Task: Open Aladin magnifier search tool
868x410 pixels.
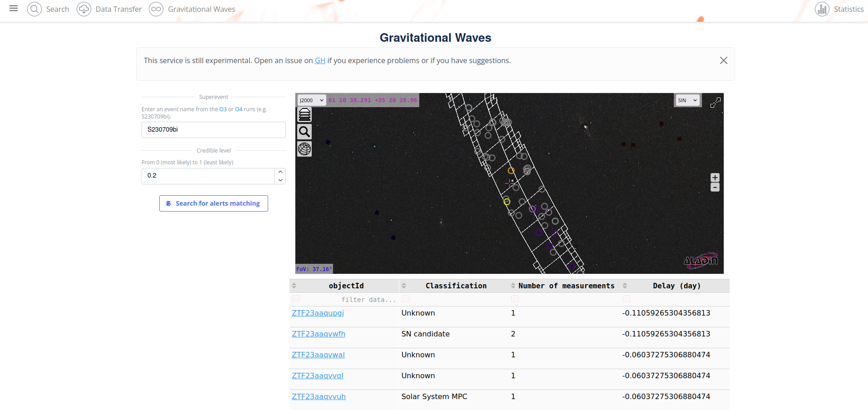Action: pos(304,132)
